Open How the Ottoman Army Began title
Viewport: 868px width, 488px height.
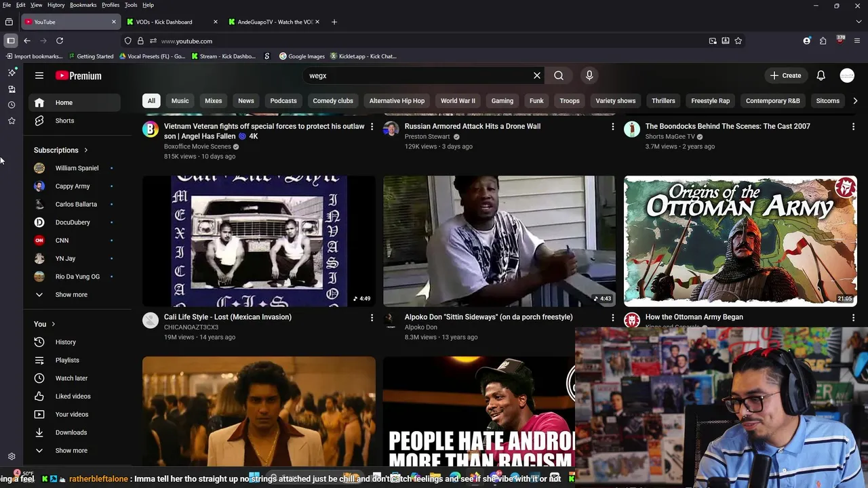click(694, 317)
